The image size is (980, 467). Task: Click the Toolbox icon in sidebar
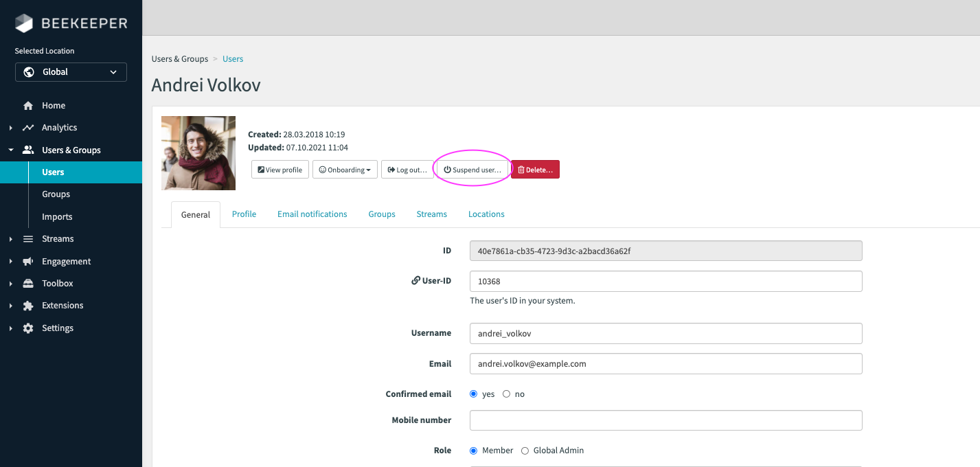coord(28,284)
